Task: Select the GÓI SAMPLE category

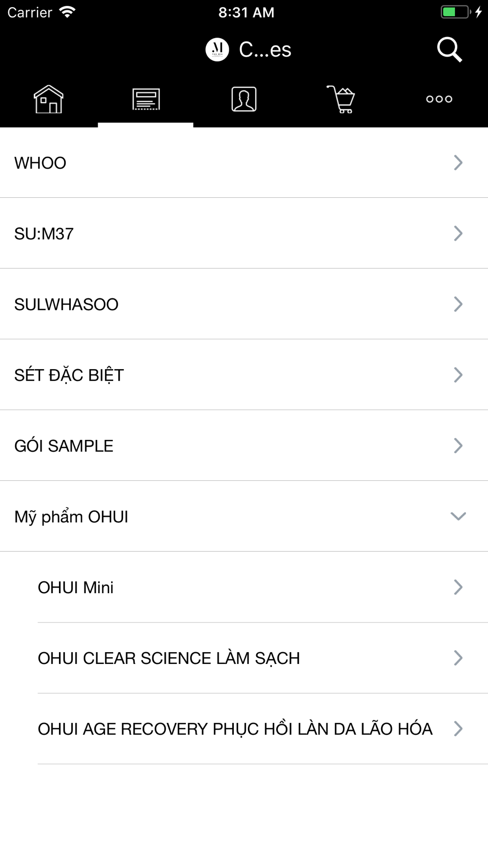Action: (64, 446)
